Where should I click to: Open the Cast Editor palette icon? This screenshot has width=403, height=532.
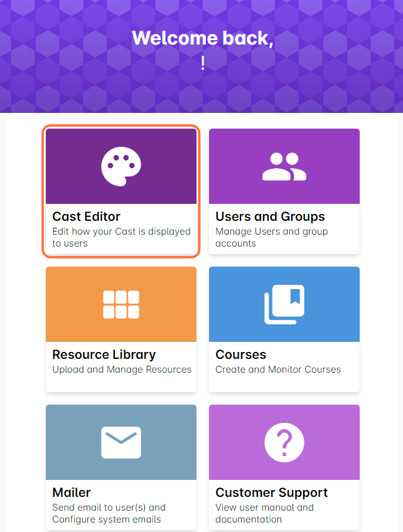point(121,166)
